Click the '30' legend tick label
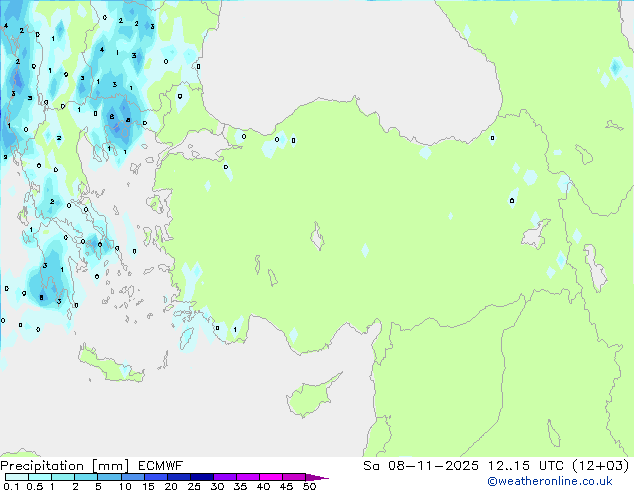This screenshot has width=634, height=490. [217, 486]
